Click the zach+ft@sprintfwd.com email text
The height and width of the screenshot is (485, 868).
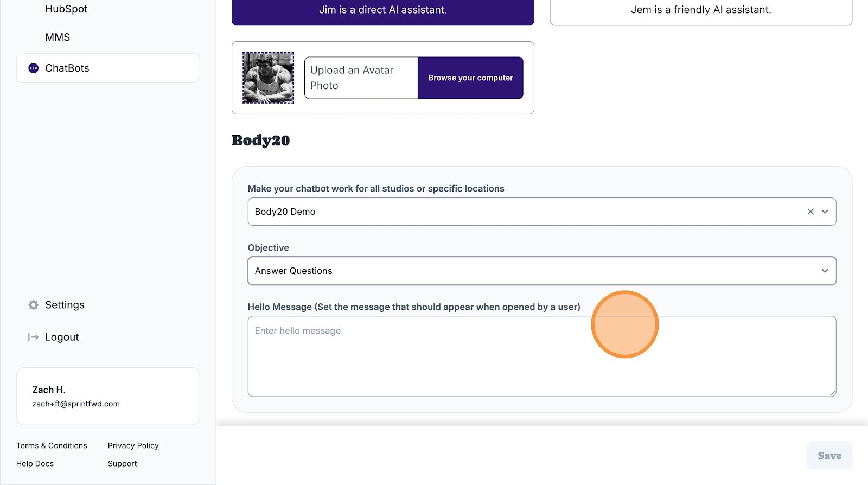76,404
